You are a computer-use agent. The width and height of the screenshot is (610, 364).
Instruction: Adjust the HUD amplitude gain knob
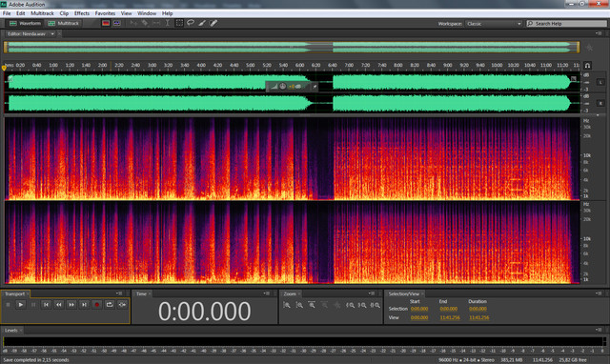[283, 87]
